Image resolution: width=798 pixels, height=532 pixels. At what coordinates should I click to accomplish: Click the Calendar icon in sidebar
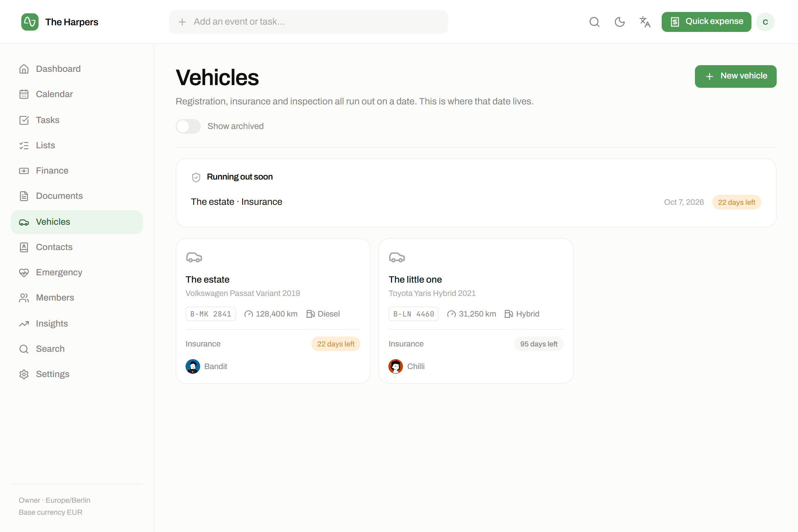coord(24,94)
